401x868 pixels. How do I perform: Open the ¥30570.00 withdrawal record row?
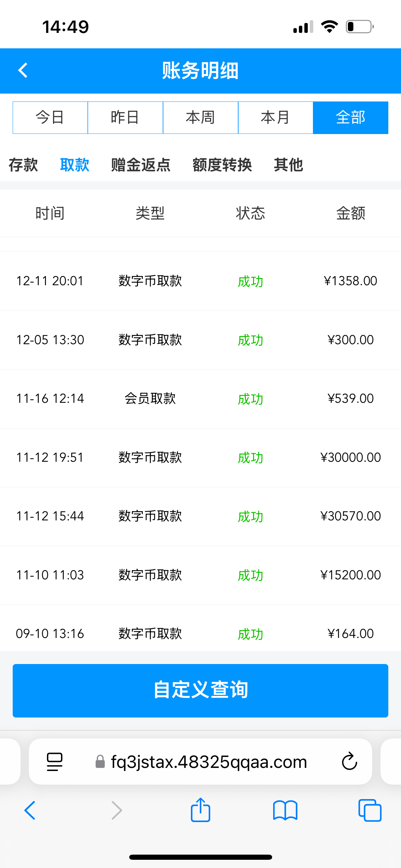click(200, 516)
